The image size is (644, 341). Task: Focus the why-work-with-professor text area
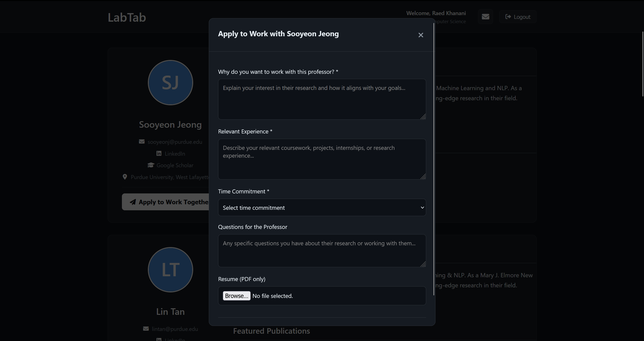click(322, 99)
